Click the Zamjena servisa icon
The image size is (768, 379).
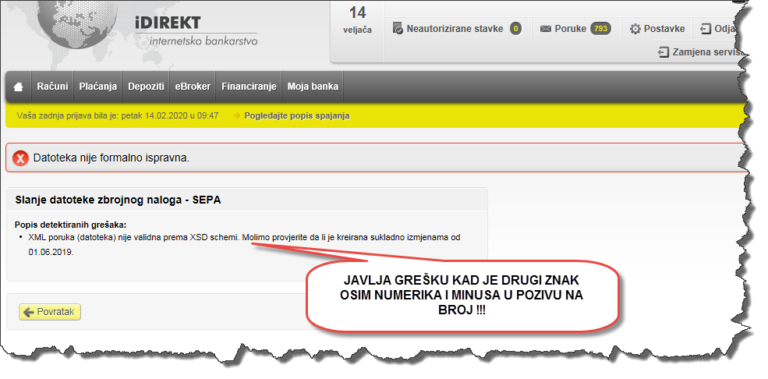pyautogui.click(x=664, y=52)
